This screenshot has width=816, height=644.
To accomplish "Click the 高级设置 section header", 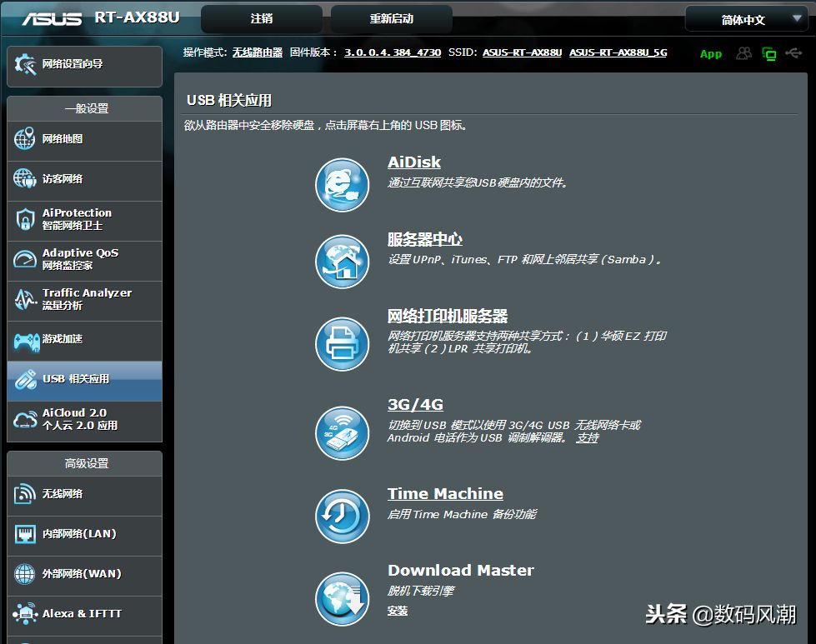I will click(85, 463).
